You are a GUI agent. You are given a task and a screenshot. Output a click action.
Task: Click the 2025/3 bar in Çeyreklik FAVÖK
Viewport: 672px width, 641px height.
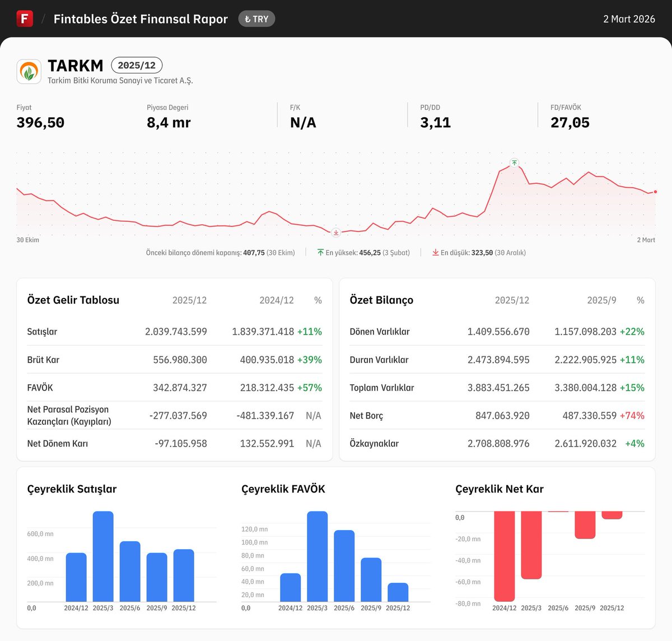(x=318, y=556)
